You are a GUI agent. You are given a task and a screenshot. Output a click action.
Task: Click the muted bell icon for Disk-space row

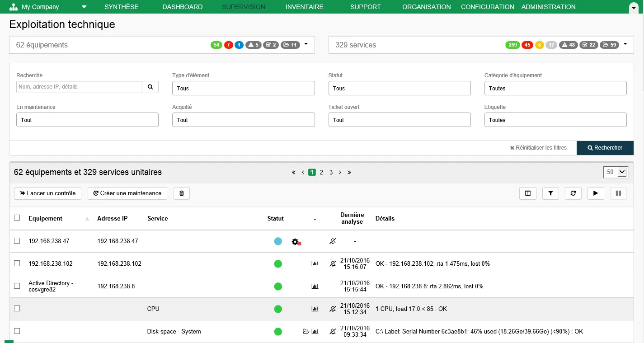tap(333, 332)
